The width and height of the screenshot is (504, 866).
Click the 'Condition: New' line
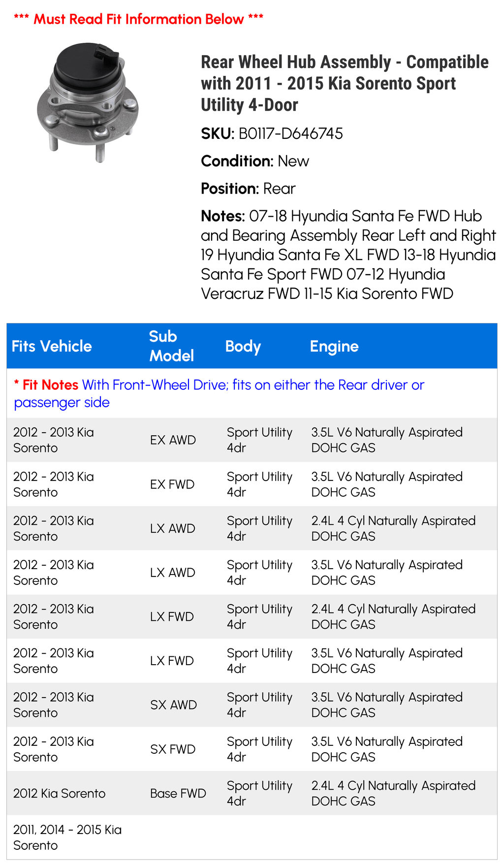255,161
